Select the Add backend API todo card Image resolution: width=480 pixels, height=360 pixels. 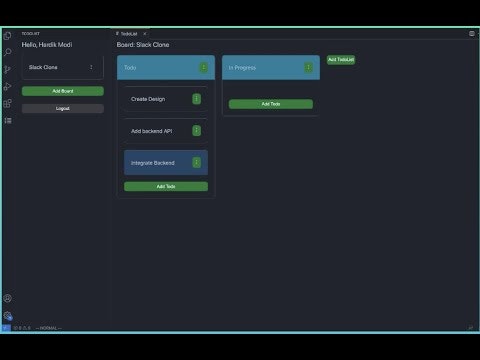(x=166, y=131)
